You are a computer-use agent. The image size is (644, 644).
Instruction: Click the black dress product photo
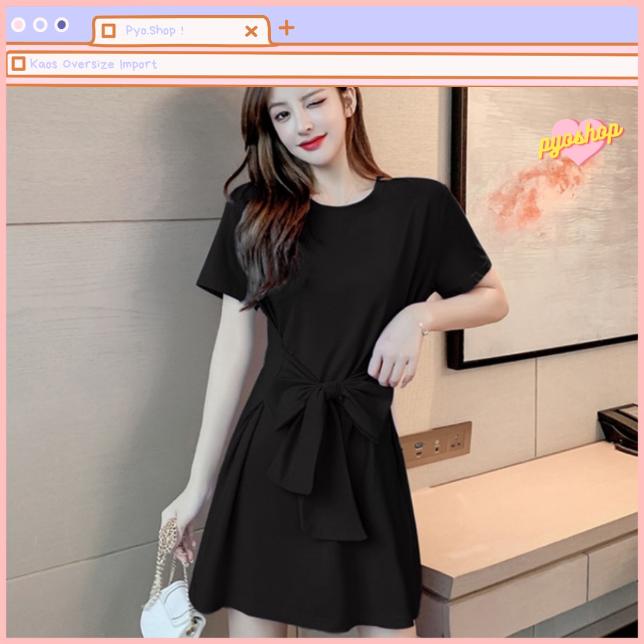tap(322, 362)
